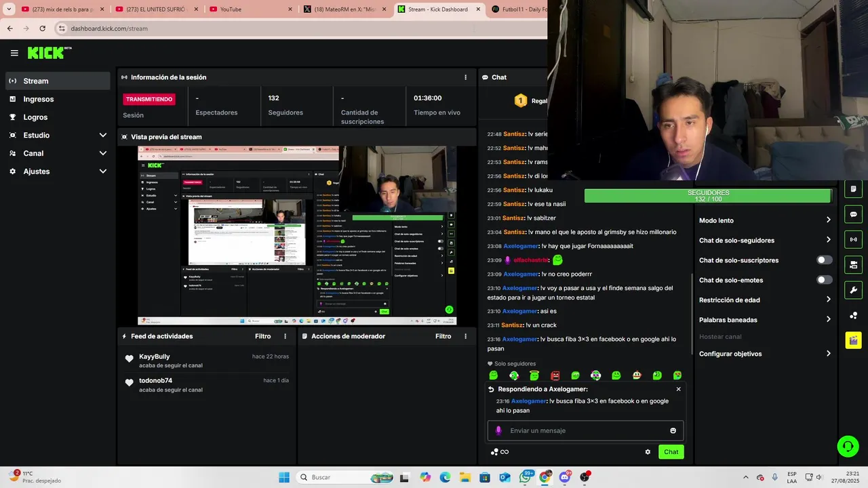Click the camera icon in right rail
This screenshot has width=868, height=488.
(853, 264)
